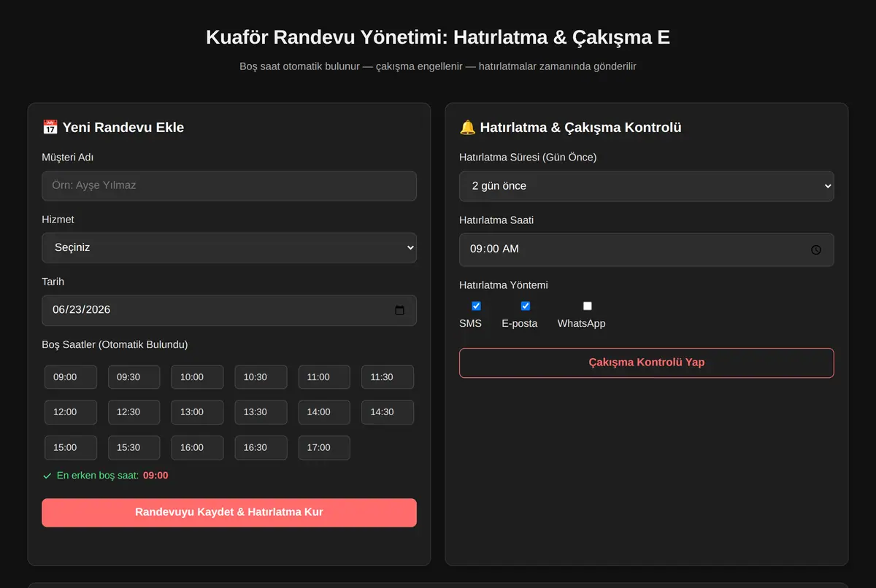The image size is (876, 588).
Task: Select the 17:00 time slot
Action: point(324,448)
